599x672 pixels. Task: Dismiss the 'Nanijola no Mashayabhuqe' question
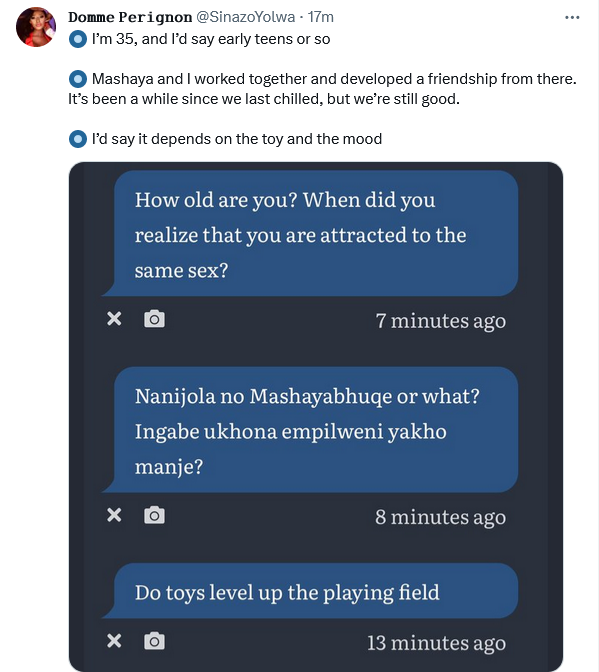[114, 515]
